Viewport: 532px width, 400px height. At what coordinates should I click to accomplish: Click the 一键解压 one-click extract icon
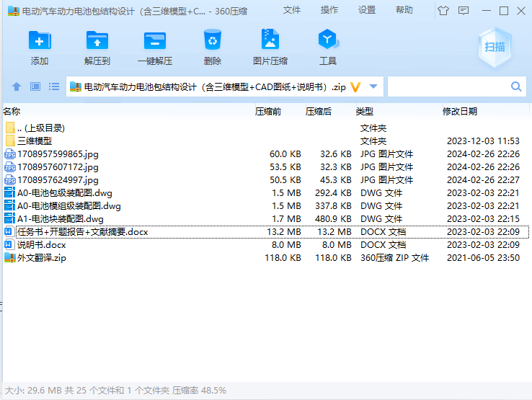(x=155, y=40)
